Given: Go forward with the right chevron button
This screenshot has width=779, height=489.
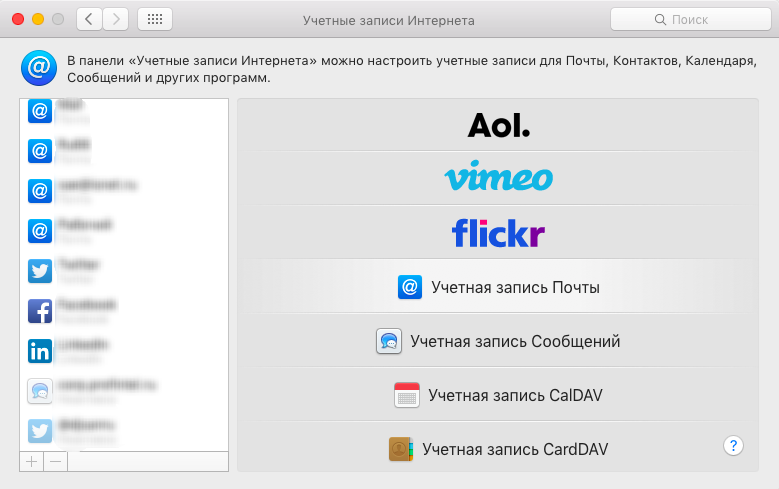Looking at the screenshot, I should pyautogui.click(x=116, y=19).
